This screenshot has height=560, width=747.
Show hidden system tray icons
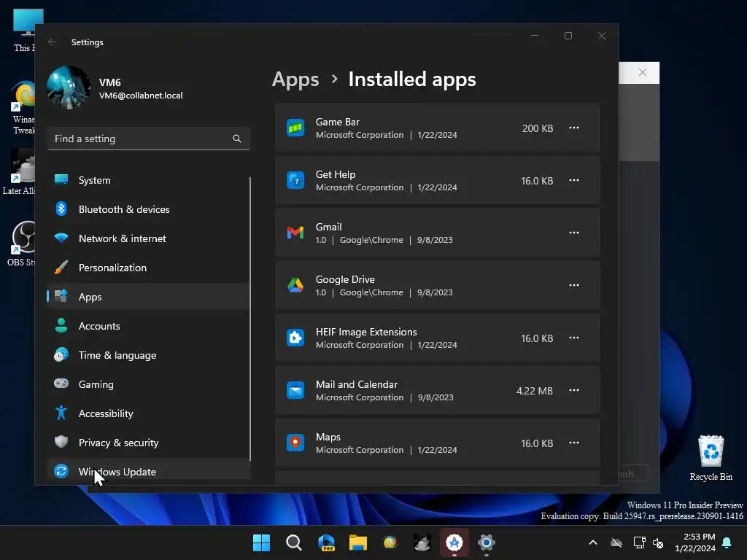coord(593,542)
